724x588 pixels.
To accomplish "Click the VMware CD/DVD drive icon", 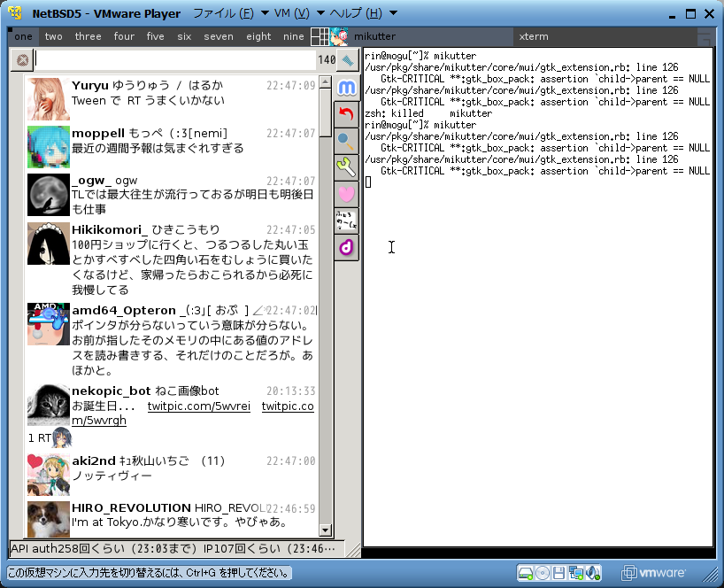I will [543, 573].
